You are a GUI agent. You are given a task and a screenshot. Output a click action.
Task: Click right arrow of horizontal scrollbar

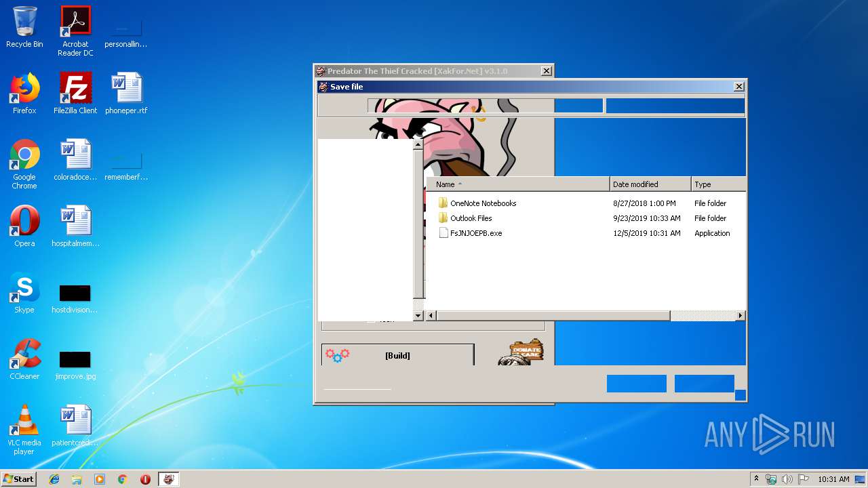pyautogui.click(x=740, y=316)
